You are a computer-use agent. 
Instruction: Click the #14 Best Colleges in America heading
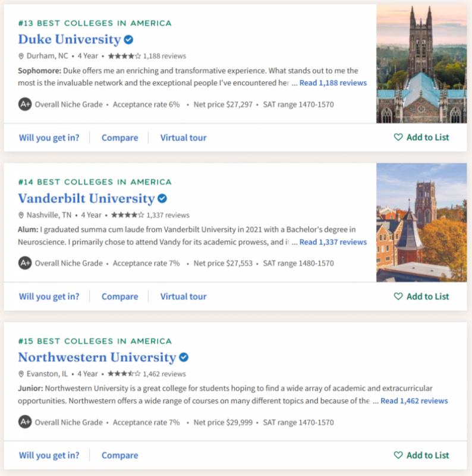(95, 182)
